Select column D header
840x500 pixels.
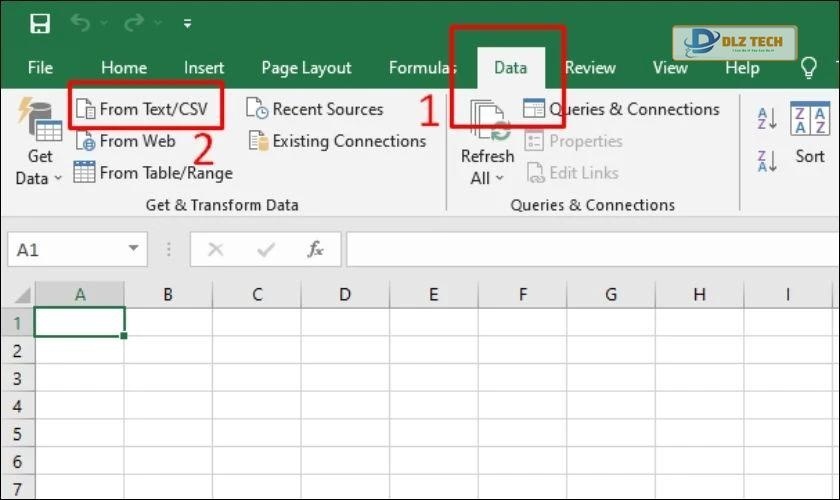(345, 294)
